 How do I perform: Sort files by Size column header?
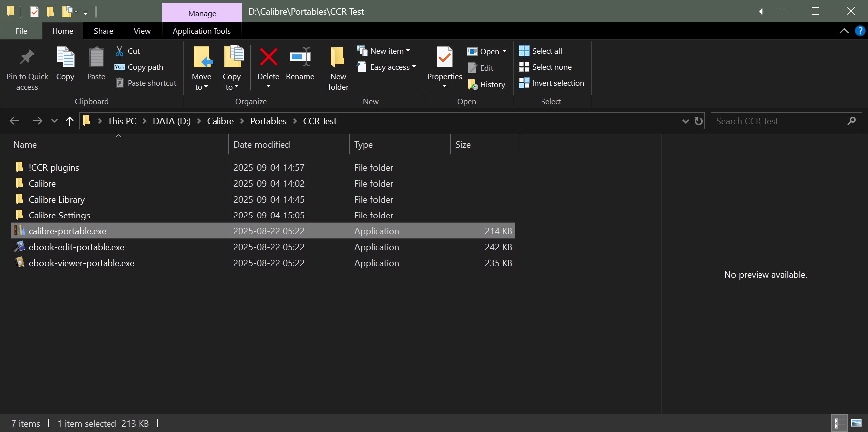pos(484,144)
